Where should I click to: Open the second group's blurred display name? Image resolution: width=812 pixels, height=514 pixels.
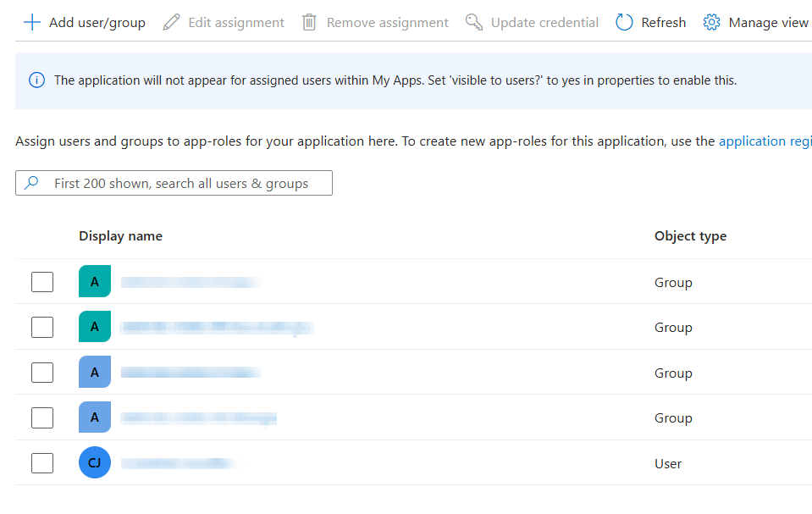coord(217,328)
